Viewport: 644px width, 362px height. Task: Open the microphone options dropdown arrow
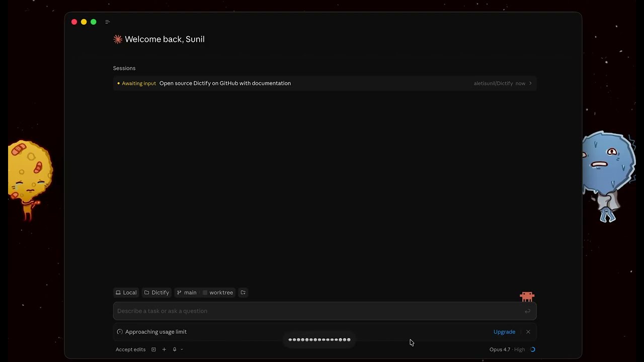[x=182, y=349]
